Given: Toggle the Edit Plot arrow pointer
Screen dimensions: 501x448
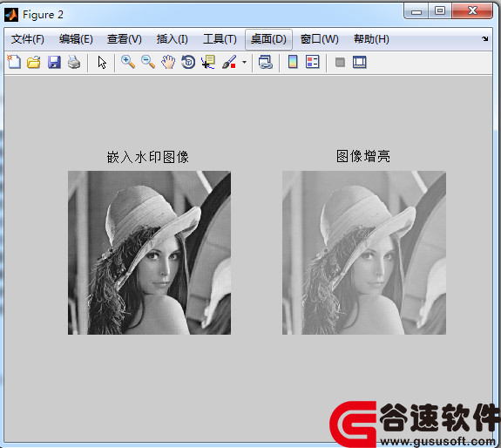Looking at the screenshot, I should pos(102,62).
